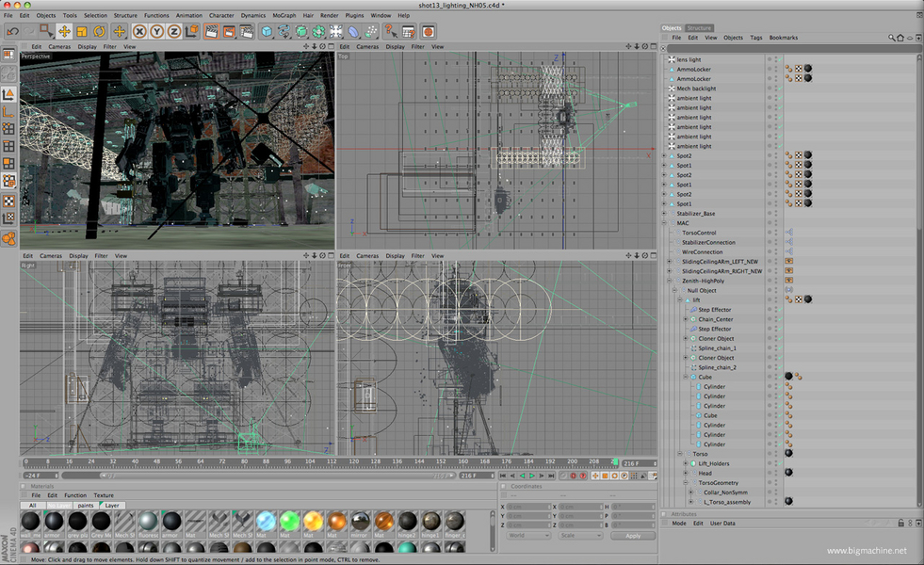Toggle the enable checkmark for Mech backlight

coord(778,89)
